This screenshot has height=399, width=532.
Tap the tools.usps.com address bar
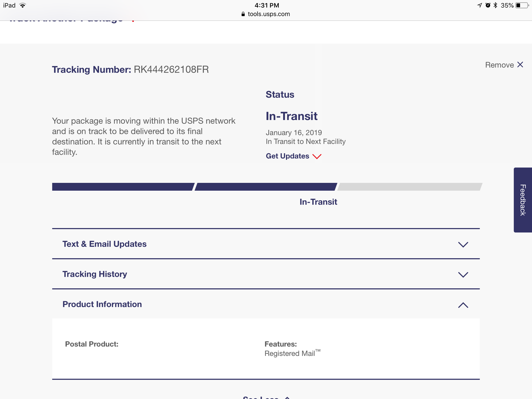coord(266,14)
